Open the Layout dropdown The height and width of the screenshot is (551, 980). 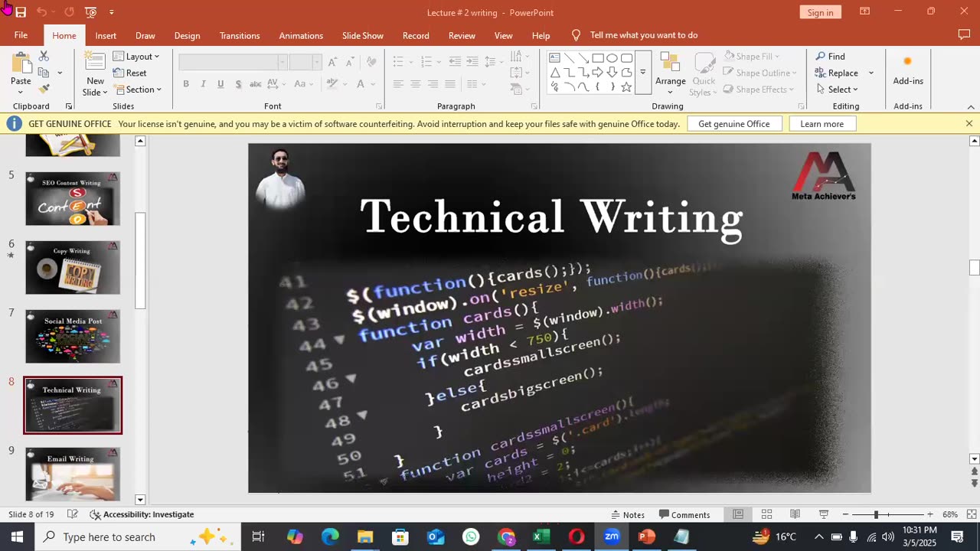click(136, 57)
